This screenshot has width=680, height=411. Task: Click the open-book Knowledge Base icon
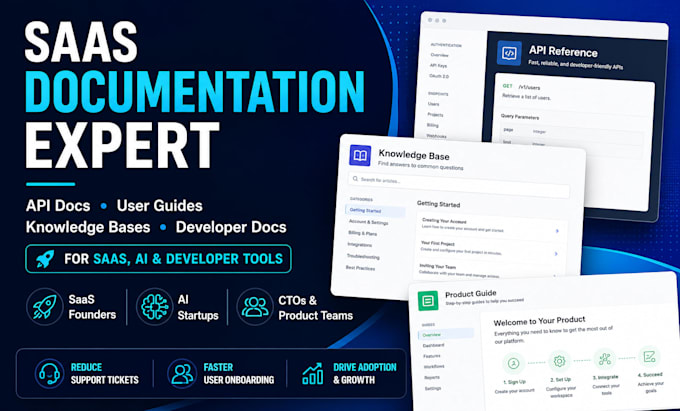tap(360, 156)
